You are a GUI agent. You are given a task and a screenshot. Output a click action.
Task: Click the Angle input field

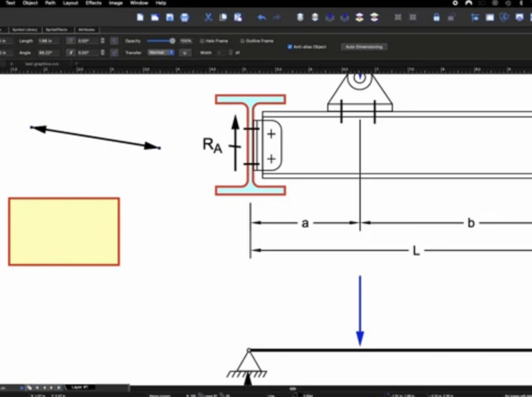point(48,53)
